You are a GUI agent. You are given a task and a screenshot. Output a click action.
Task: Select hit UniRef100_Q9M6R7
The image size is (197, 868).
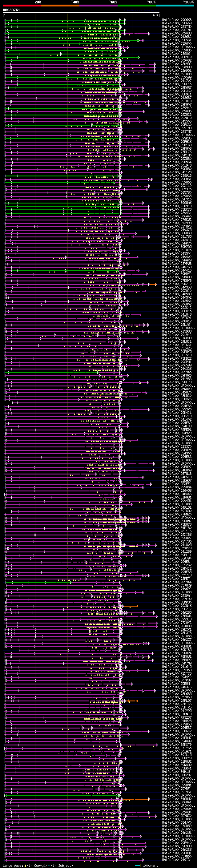click(177, 88)
